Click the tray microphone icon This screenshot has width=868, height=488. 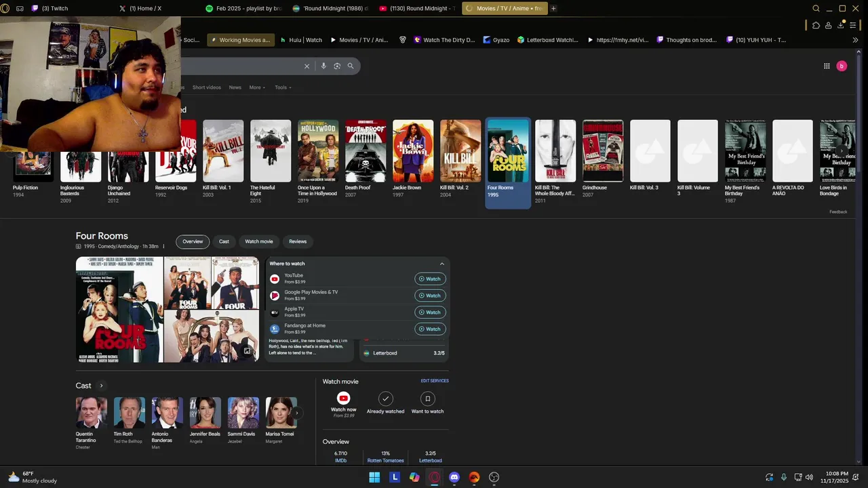point(784,477)
